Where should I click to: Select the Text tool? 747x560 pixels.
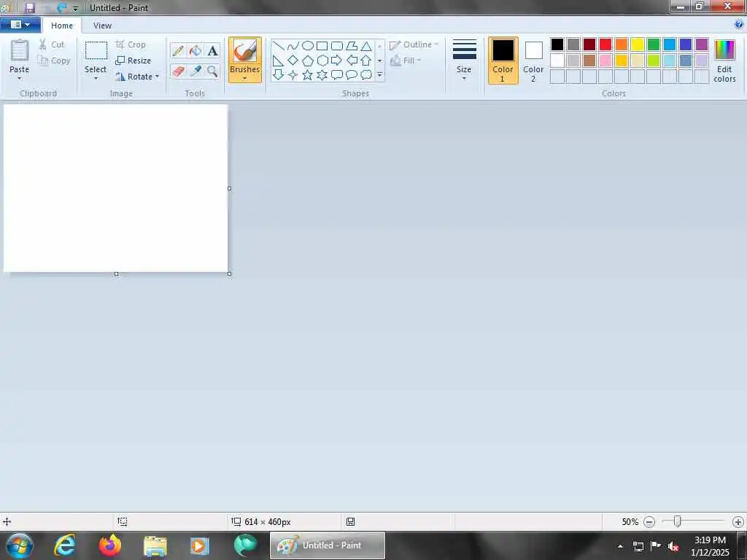[x=212, y=50]
